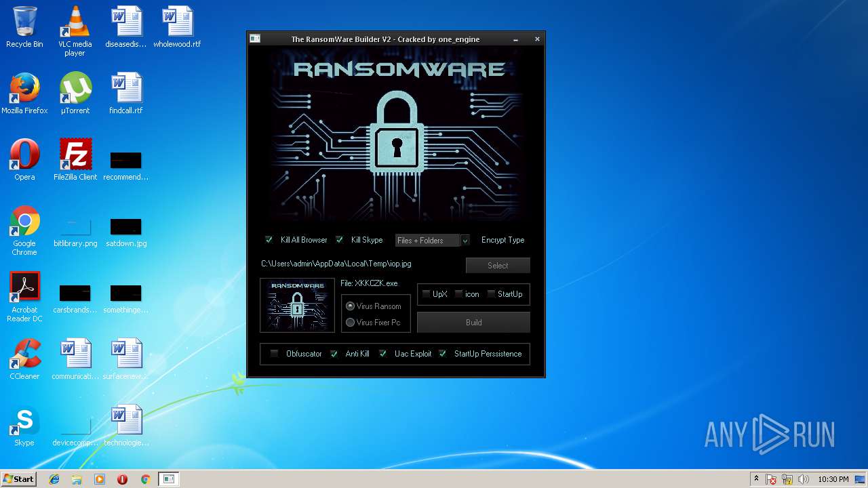Select the wholewood.rtf desktop file
The width and height of the screenshot is (868, 488).
click(177, 27)
